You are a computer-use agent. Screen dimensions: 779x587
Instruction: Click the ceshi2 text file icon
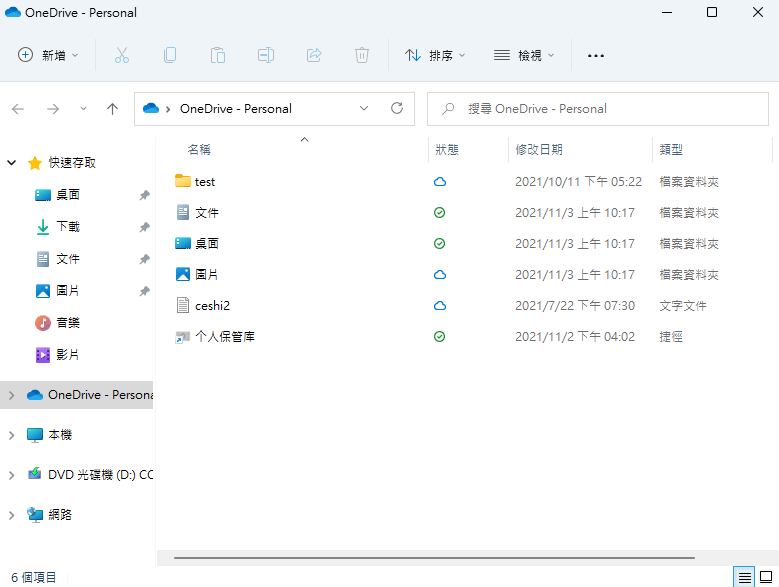click(183, 305)
